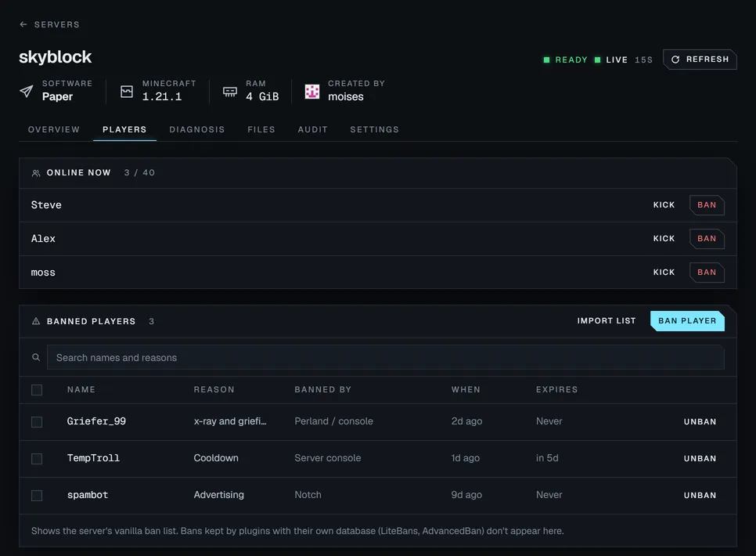
Task: Check the Griefer_99 row checkbox
Action: point(37,422)
